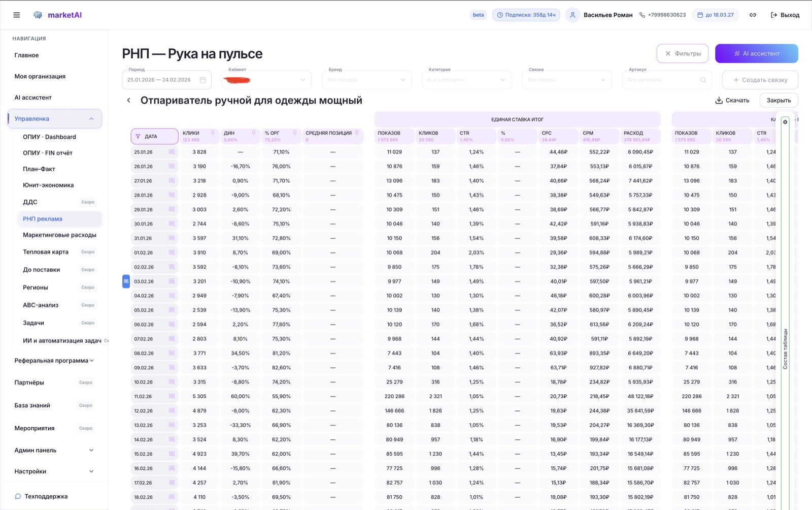Image resolution: width=812 pixels, height=510 pixels.
Task: Open the table composition gear icon
Action: pos(785,122)
